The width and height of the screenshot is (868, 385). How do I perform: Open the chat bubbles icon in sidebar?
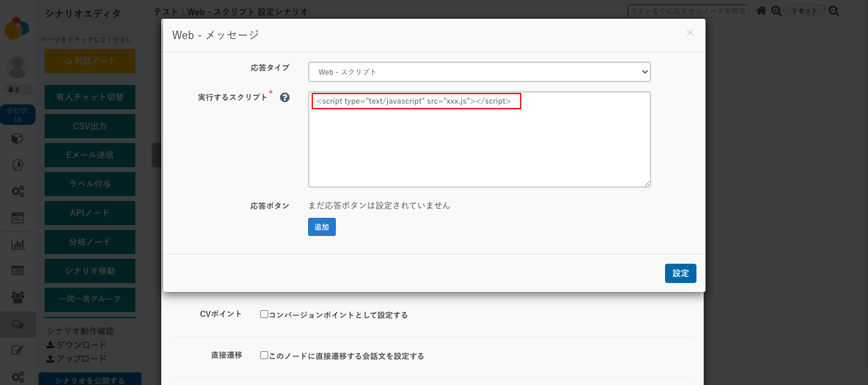pyautogui.click(x=18, y=325)
